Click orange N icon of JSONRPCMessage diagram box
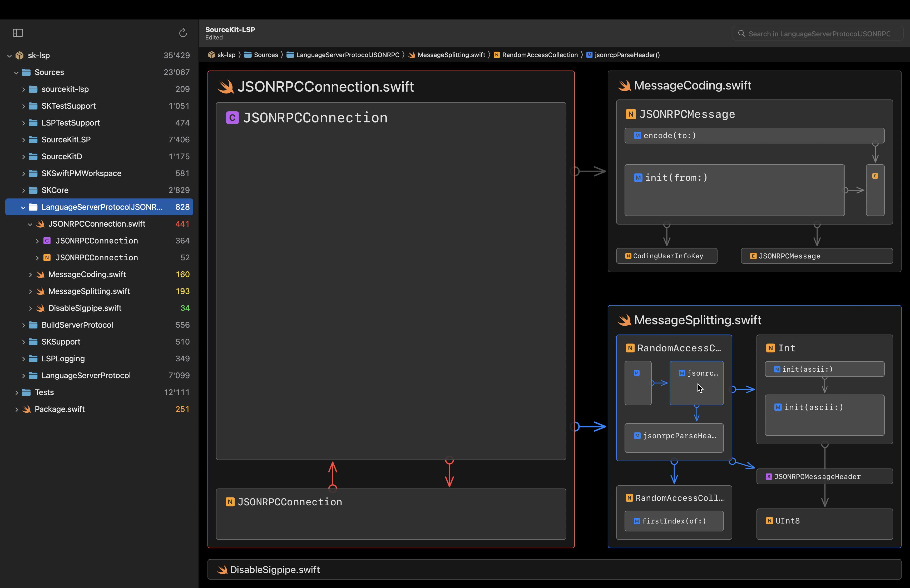The height and width of the screenshot is (588, 910). (631, 114)
